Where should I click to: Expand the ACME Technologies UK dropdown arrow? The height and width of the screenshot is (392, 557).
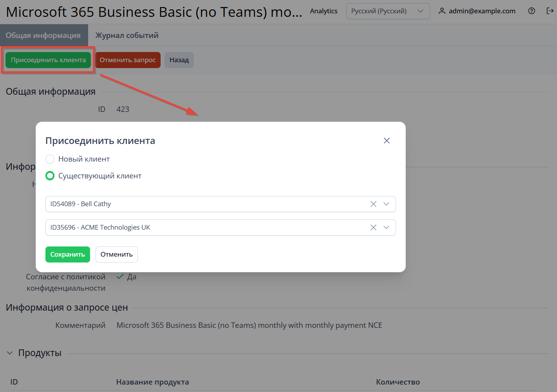[386, 227]
